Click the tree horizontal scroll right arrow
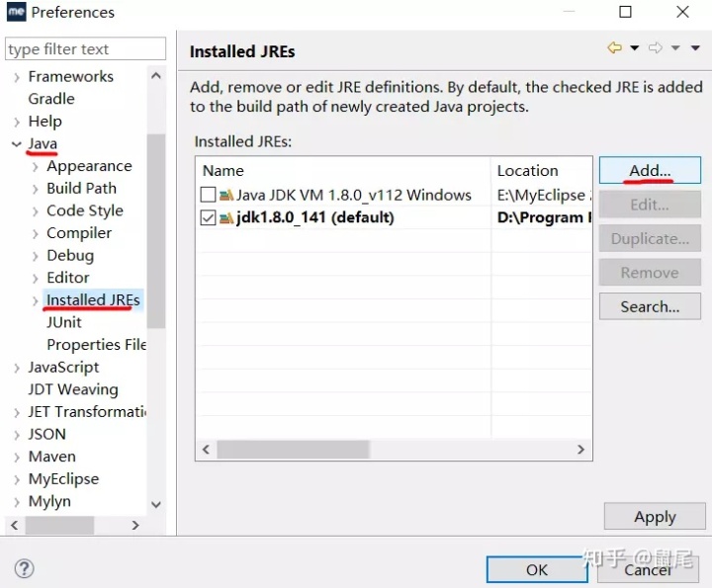Screen dimensions: 712x588 click(135, 526)
